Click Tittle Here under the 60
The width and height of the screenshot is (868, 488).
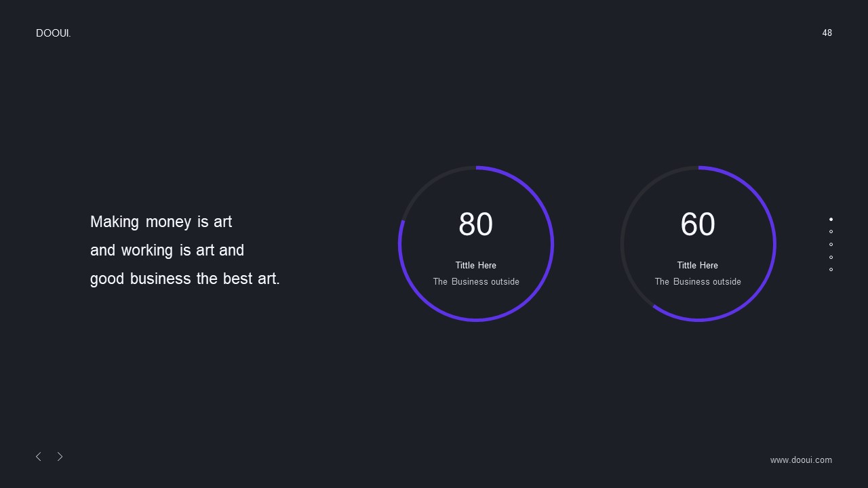tap(698, 266)
